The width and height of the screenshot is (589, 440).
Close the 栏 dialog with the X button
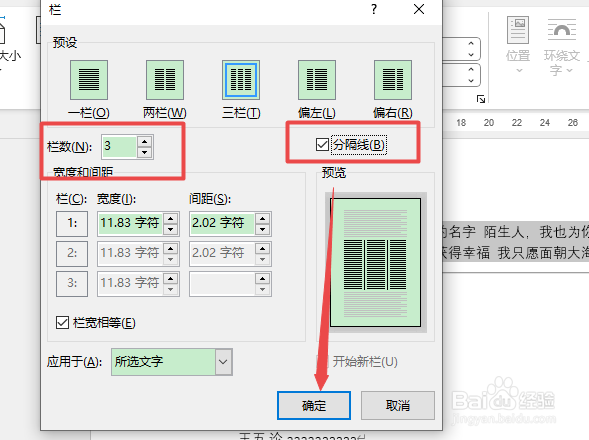(x=419, y=9)
